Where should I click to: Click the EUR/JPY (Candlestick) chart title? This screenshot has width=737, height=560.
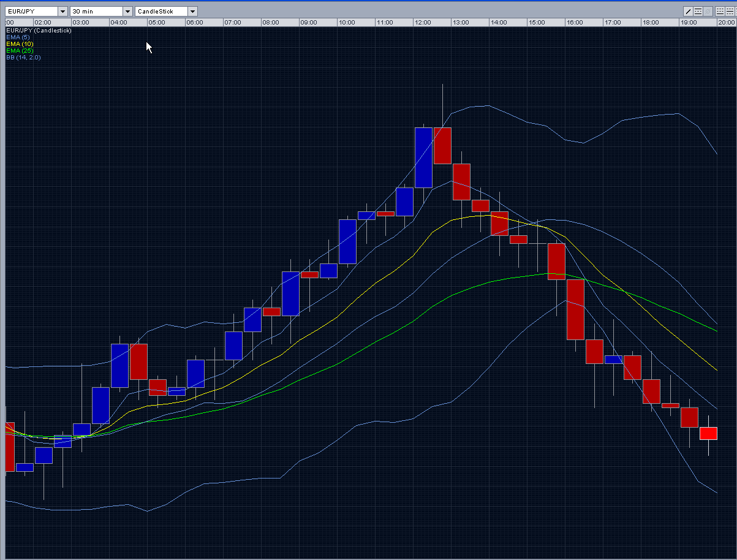click(x=39, y=30)
